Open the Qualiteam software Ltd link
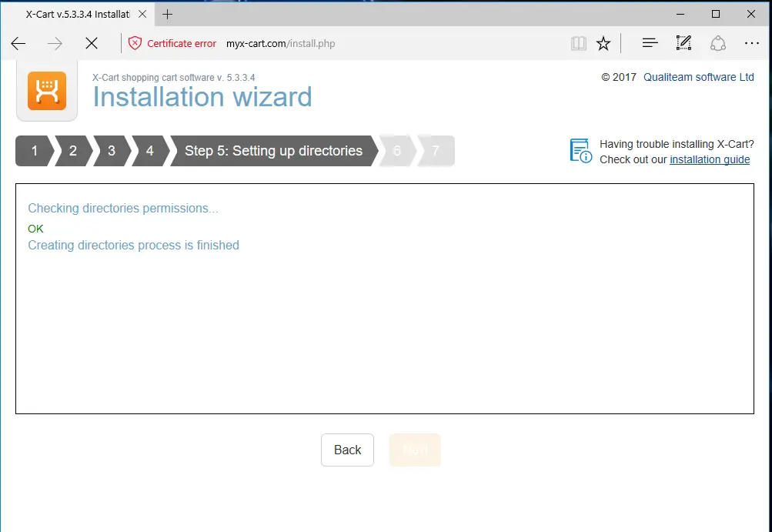The height and width of the screenshot is (532, 772). coord(699,77)
